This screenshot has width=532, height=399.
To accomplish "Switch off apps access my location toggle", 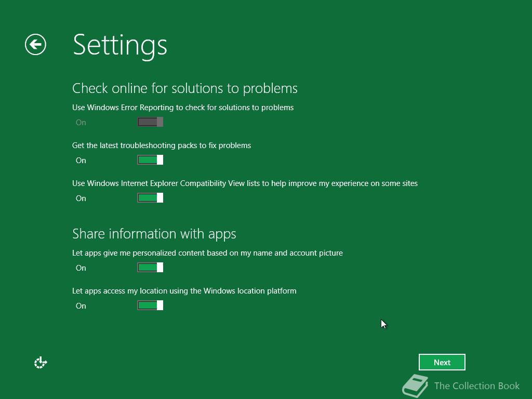I will (x=150, y=305).
